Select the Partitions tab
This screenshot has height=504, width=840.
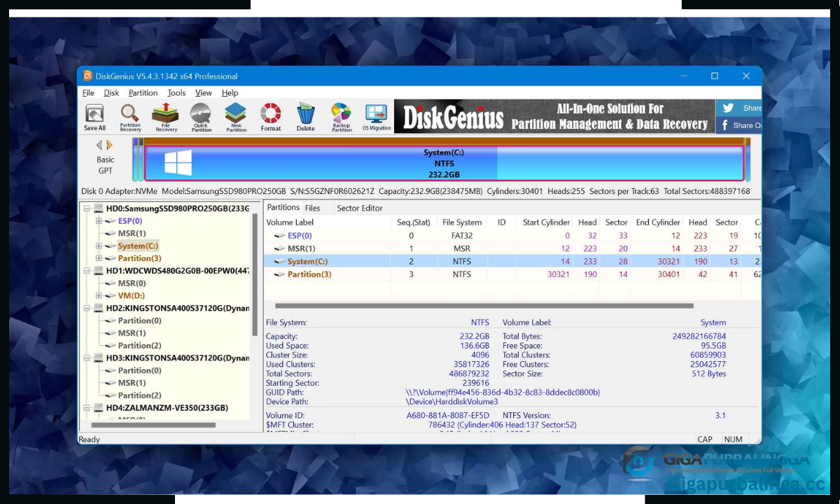[x=283, y=207]
